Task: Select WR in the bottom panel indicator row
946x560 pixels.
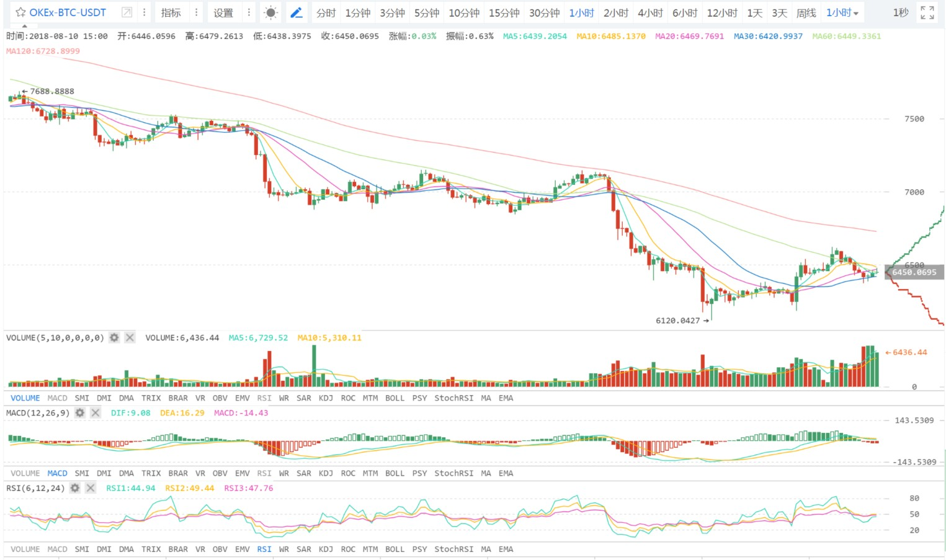Action: pyautogui.click(x=284, y=549)
